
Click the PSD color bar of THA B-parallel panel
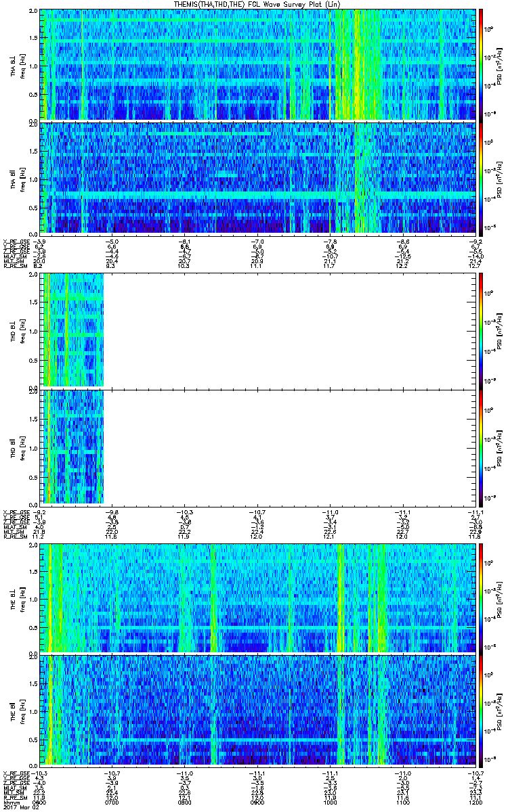click(x=482, y=178)
